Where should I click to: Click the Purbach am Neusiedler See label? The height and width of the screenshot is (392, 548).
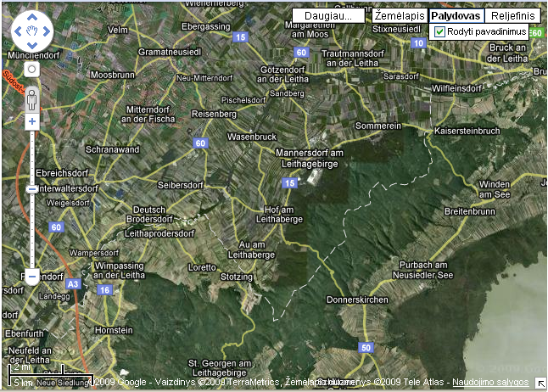[x=423, y=270]
